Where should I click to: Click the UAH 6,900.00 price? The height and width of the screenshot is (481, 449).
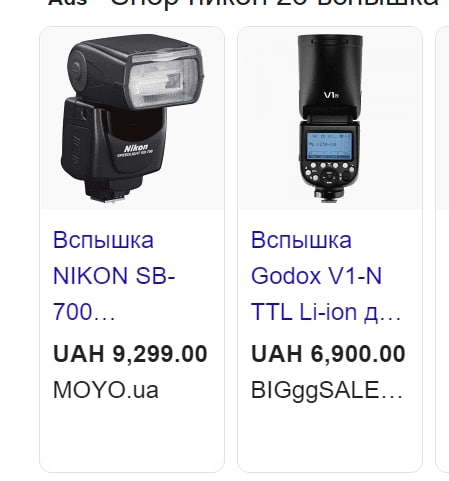point(328,354)
